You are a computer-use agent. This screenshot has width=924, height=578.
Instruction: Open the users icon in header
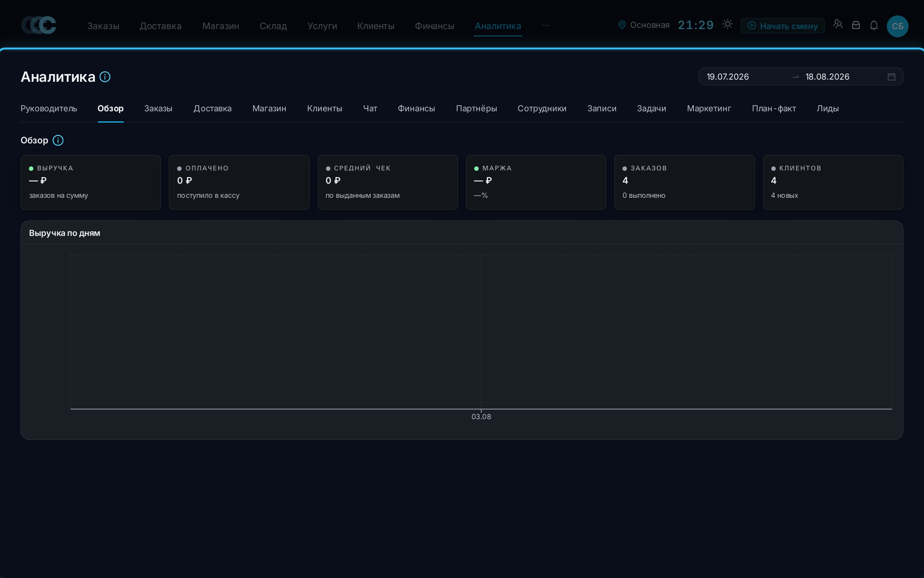[x=838, y=25]
